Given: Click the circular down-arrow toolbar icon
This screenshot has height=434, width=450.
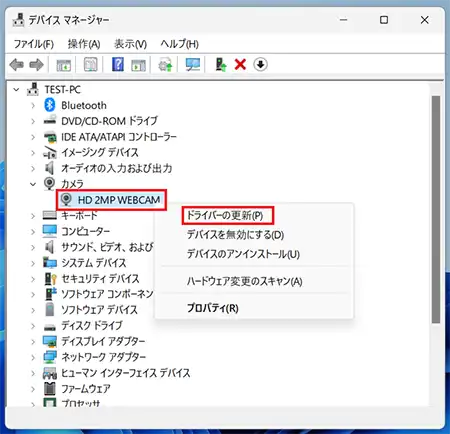Looking at the screenshot, I should tap(260, 64).
